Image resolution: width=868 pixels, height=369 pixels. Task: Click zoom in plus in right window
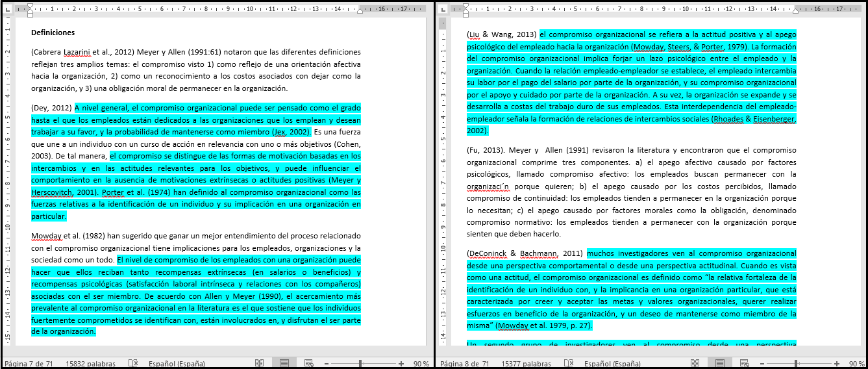(837, 363)
